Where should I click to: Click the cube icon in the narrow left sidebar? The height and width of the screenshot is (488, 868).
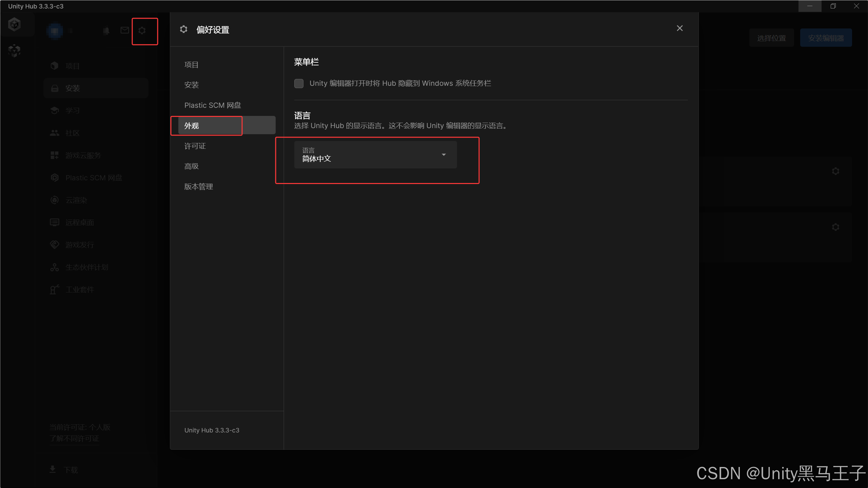point(14,50)
